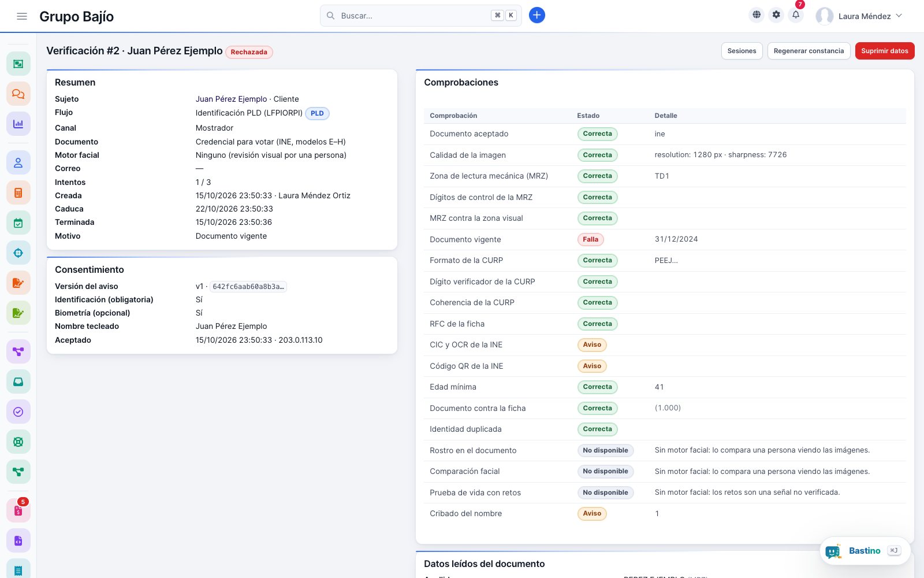Expand the Laura Méndez user menu
This screenshot has height=578, width=924.
(859, 16)
